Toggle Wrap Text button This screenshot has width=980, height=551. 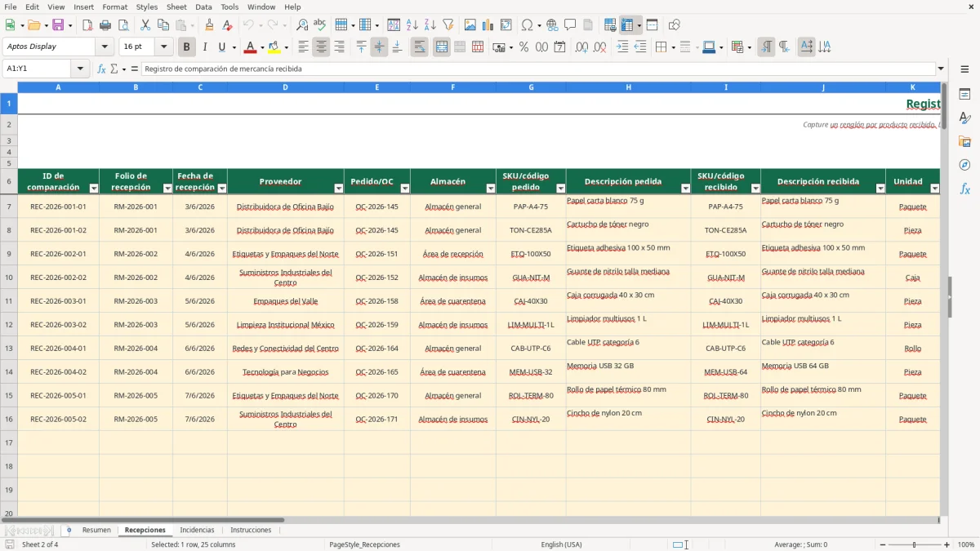point(419,47)
